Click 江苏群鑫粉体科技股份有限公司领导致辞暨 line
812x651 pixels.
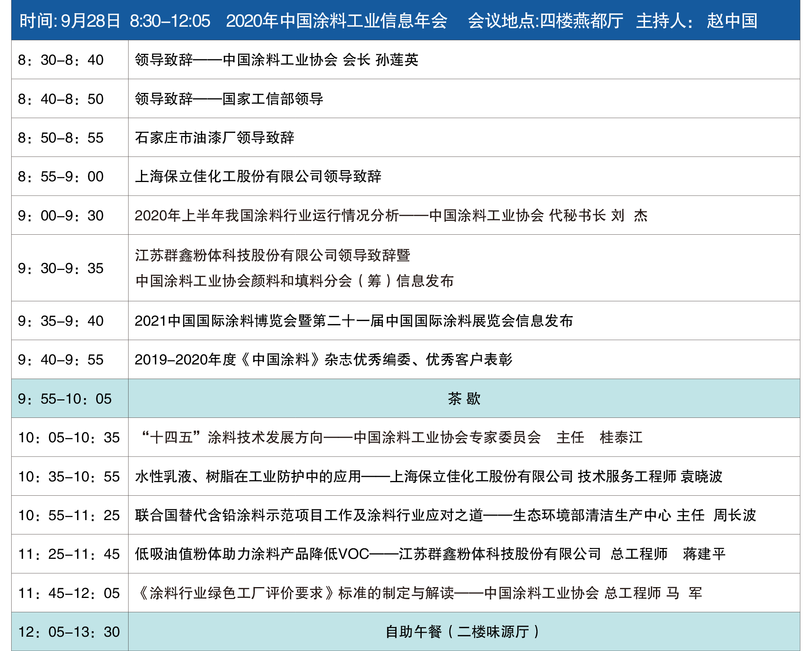(x=273, y=255)
